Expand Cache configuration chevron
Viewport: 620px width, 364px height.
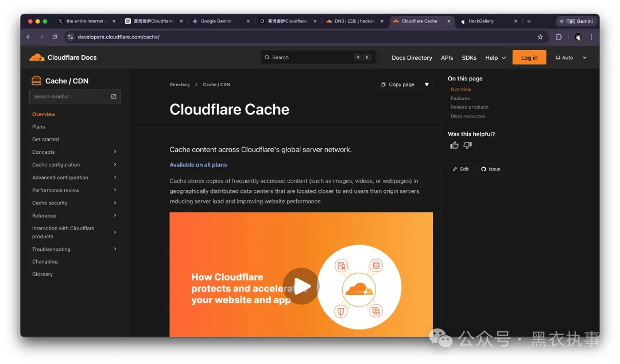click(115, 165)
